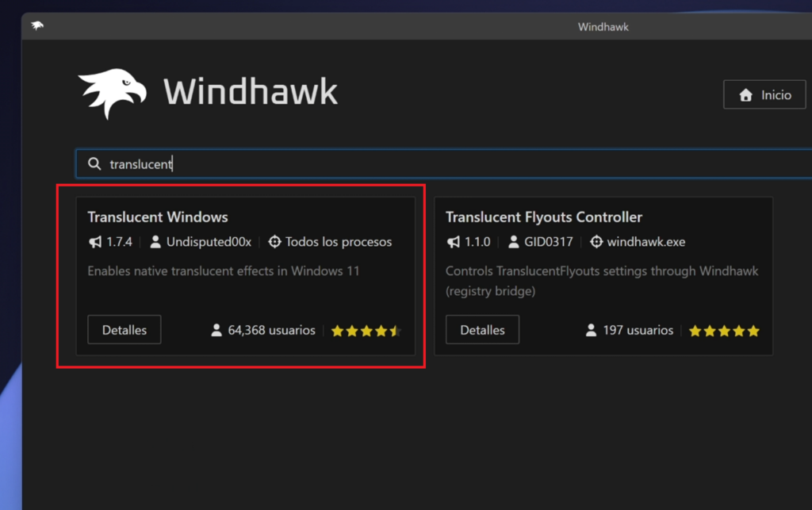
Task: Click megaphone version icon beside 1.1.0
Action: 454,242
